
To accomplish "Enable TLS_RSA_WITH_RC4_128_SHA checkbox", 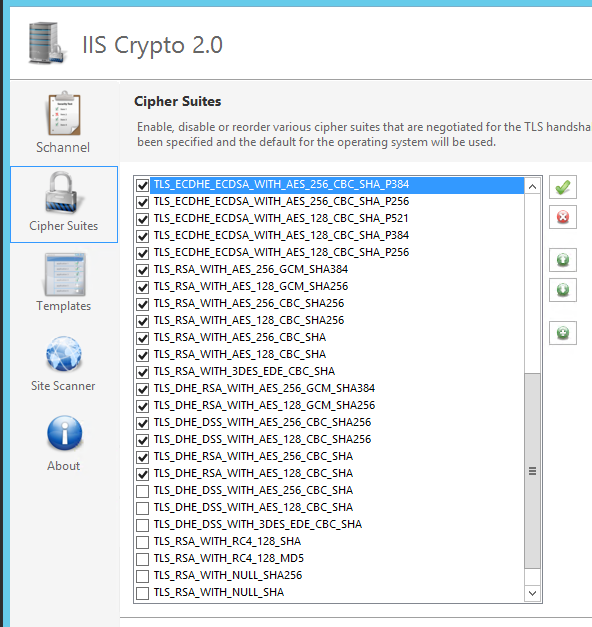I will (142, 542).
